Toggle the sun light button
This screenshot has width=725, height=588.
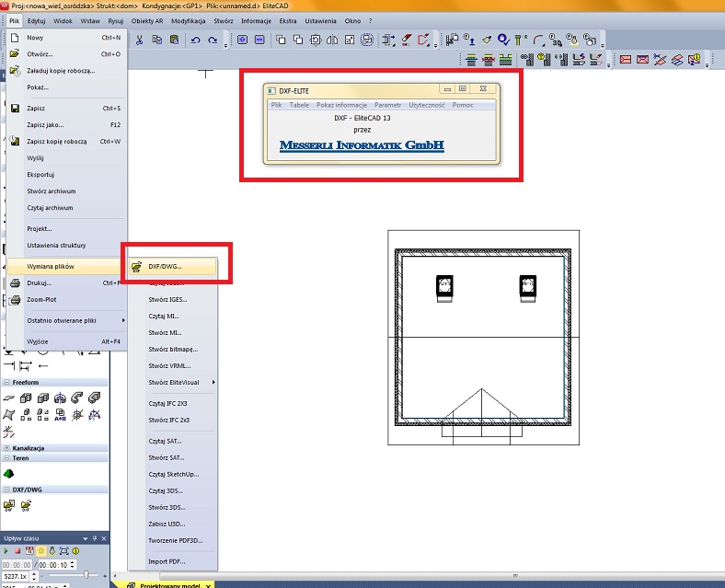[41, 550]
